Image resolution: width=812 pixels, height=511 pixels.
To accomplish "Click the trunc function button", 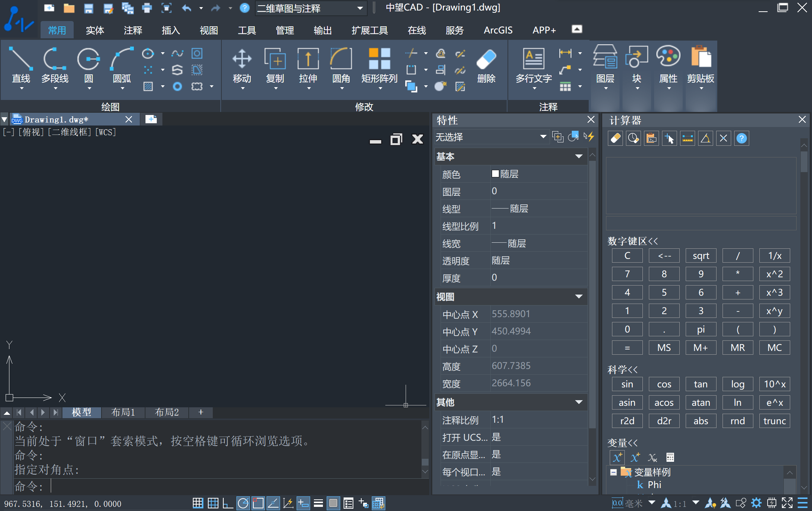I will click(x=775, y=421).
